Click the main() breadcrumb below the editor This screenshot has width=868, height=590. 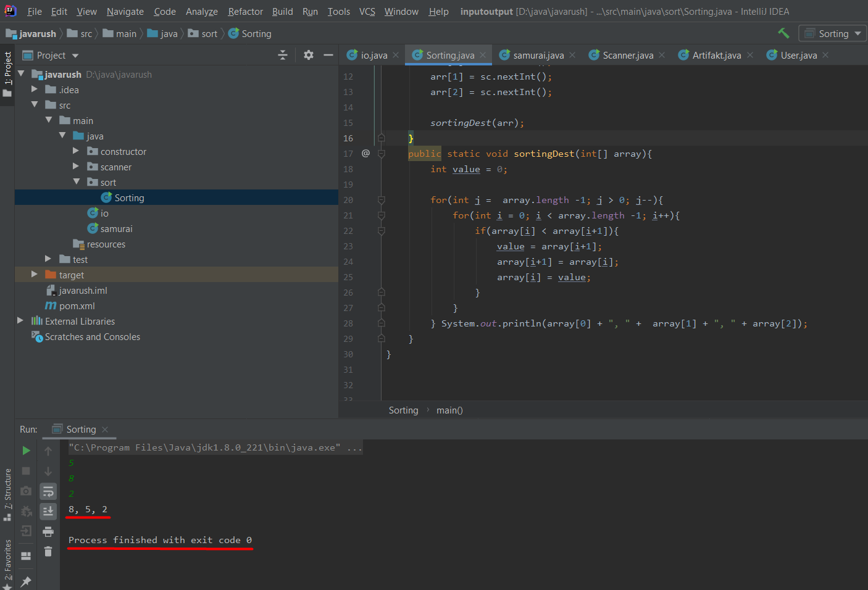tap(449, 410)
